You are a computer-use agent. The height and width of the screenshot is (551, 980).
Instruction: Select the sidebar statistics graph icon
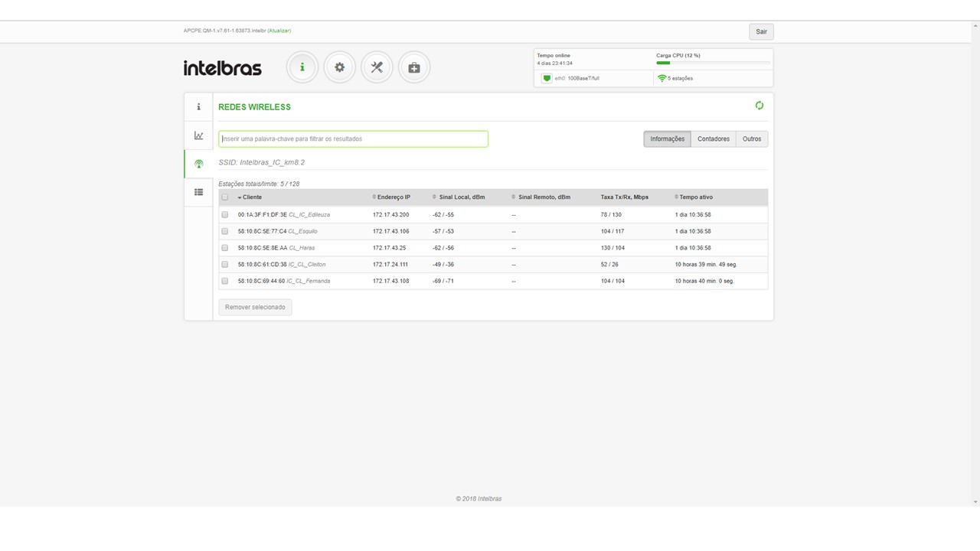point(198,135)
